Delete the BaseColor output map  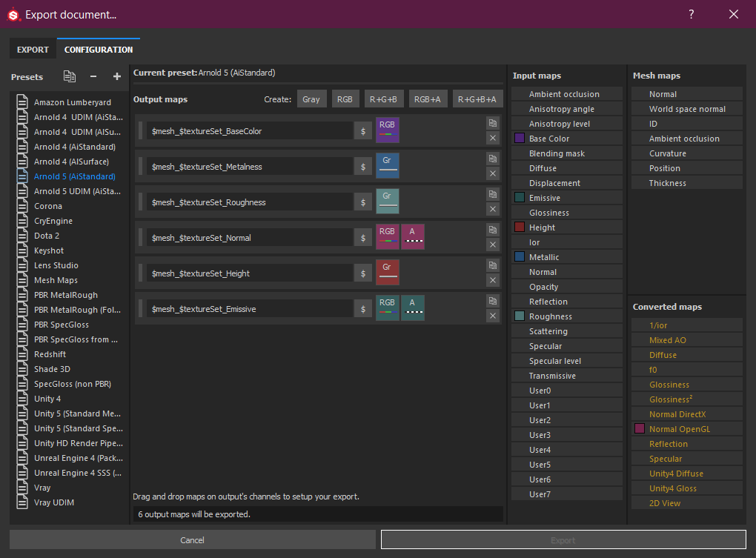tap(493, 139)
